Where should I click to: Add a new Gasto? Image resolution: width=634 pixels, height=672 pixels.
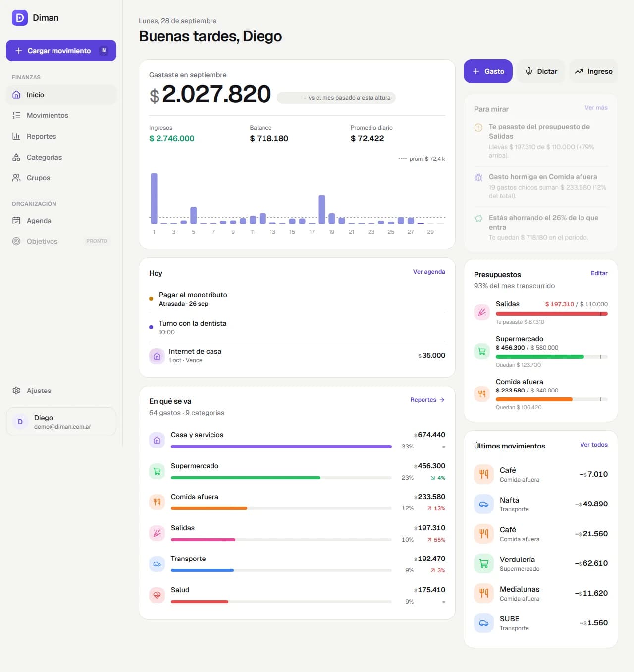(488, 71)
